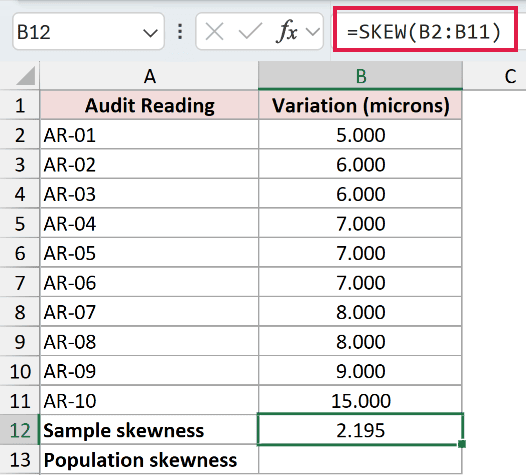Select row 10 header
This screenshot has width=526, height=475.
coord(20,371)
